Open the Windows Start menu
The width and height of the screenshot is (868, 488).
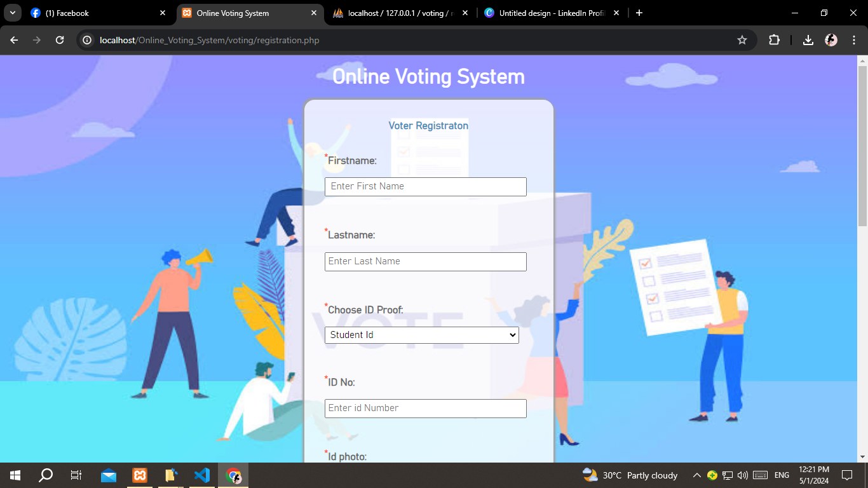[13, 475]
